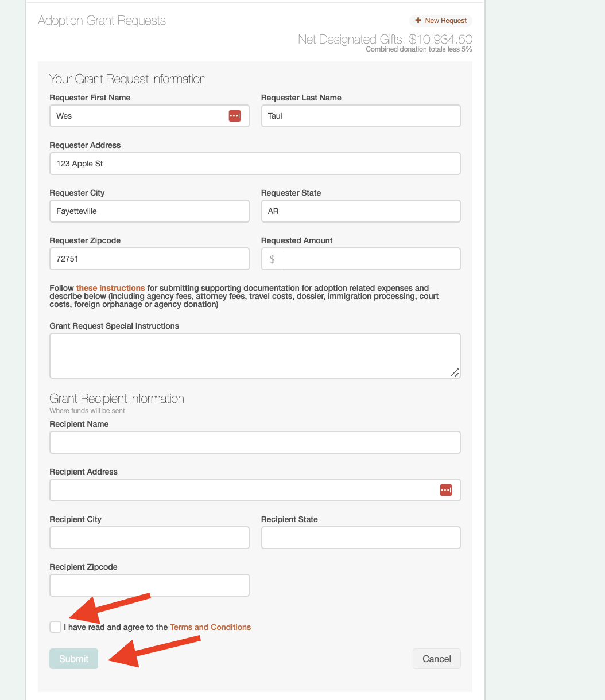This screenshot has height=700, width=605.
Task: Click the LastPass icon in Requester First Name field
Action: 235,115
